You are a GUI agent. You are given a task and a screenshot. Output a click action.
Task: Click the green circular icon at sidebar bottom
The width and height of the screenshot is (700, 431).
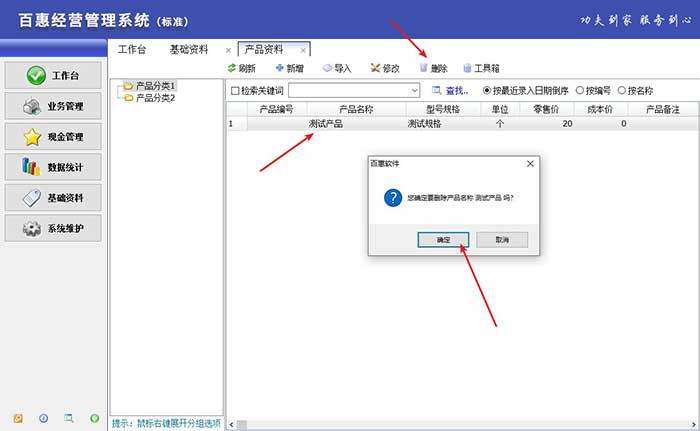click(x=94, y=418)
